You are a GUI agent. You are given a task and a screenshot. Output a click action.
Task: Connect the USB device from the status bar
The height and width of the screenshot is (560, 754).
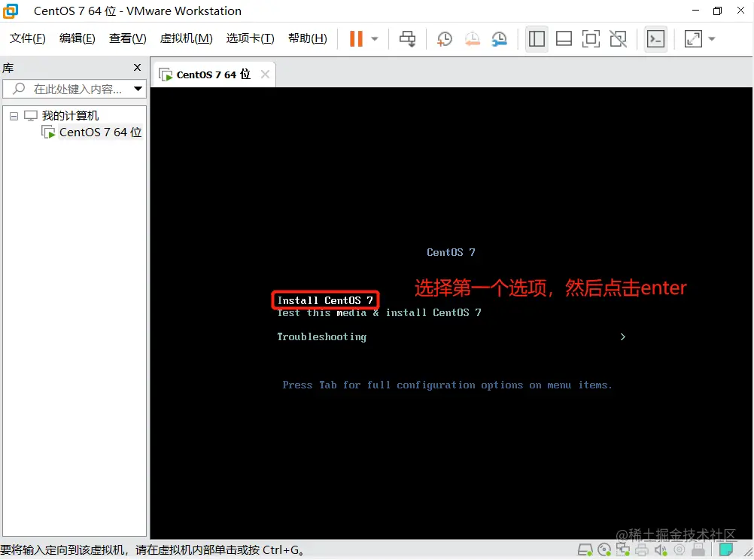(x=697, y=550)
